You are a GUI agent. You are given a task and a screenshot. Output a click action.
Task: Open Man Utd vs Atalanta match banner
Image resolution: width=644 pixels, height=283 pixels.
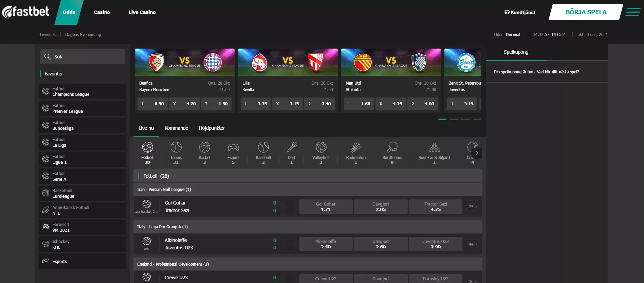click(391, 62)
